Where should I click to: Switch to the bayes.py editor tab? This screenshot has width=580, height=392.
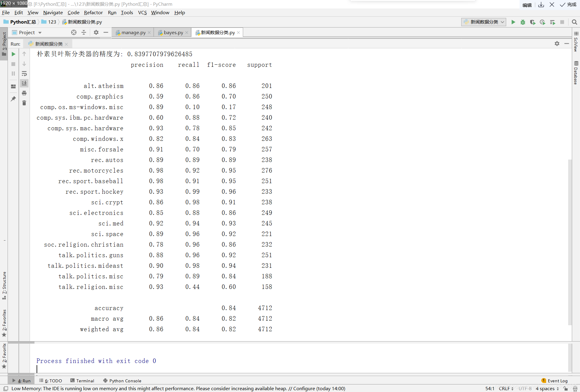click(173, 32)
